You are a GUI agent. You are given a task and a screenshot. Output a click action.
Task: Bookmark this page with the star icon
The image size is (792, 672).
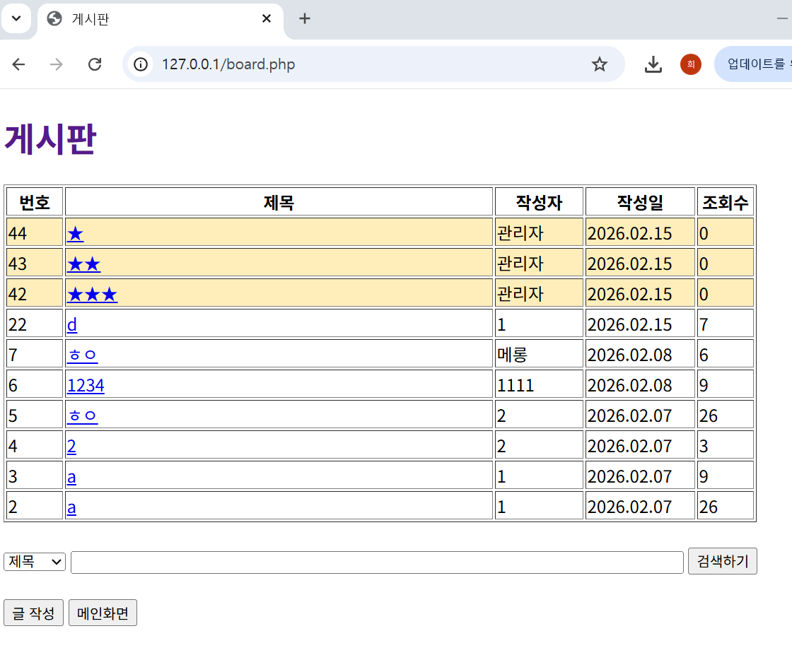(x=599, y=64)
